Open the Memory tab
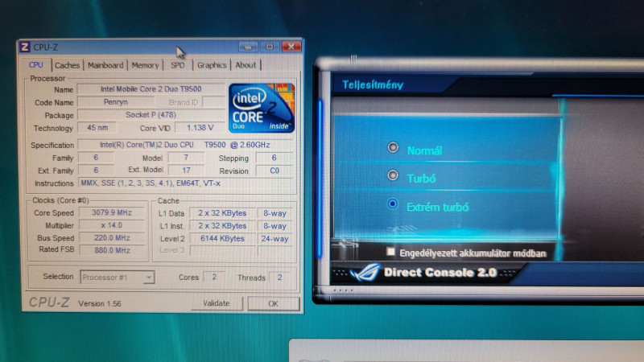The height and width of the screenshot is (362, 644). coord(145,65)
